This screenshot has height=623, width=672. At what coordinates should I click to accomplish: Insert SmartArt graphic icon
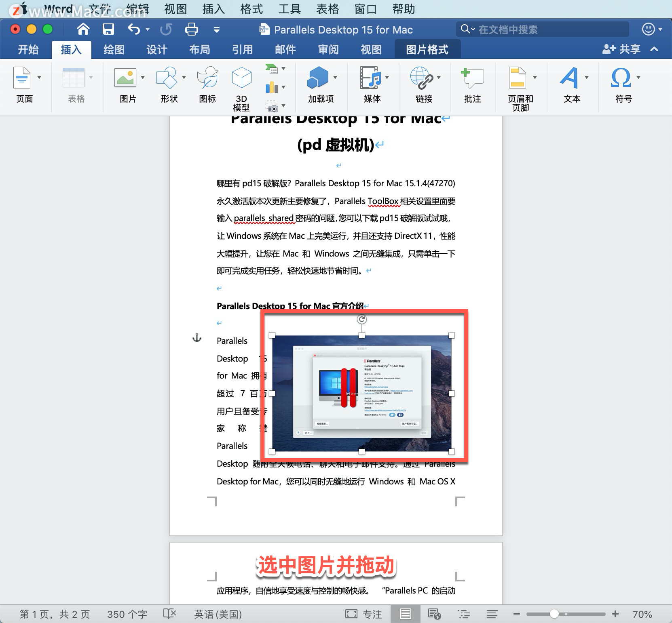(x=271, y=69)
